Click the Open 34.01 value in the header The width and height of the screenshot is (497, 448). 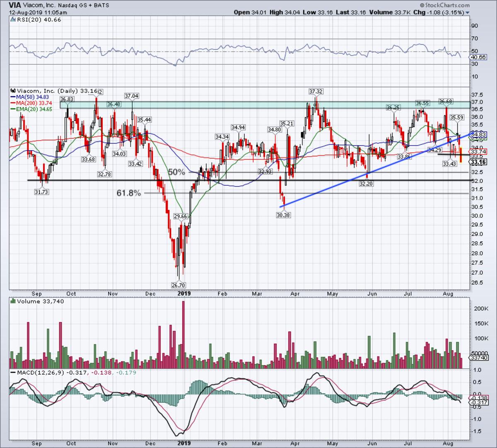(x=251, y=12)
